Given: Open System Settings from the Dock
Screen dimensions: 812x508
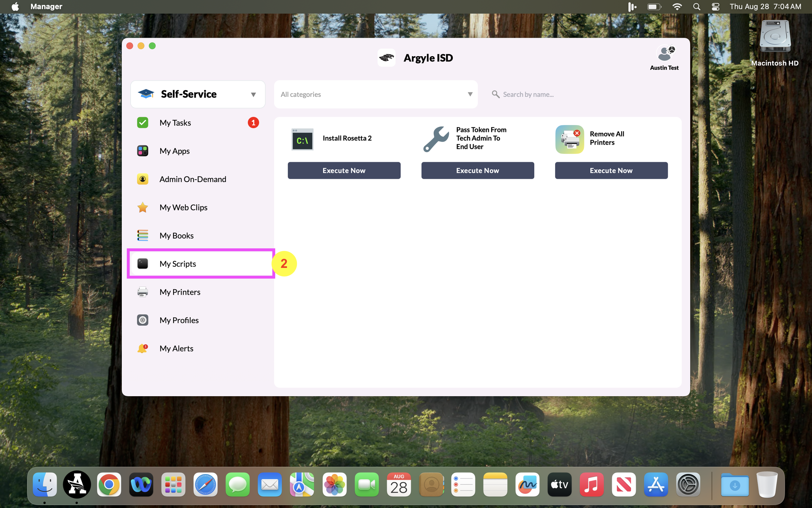Looking at the screenshot, I should tap(688, 485).
